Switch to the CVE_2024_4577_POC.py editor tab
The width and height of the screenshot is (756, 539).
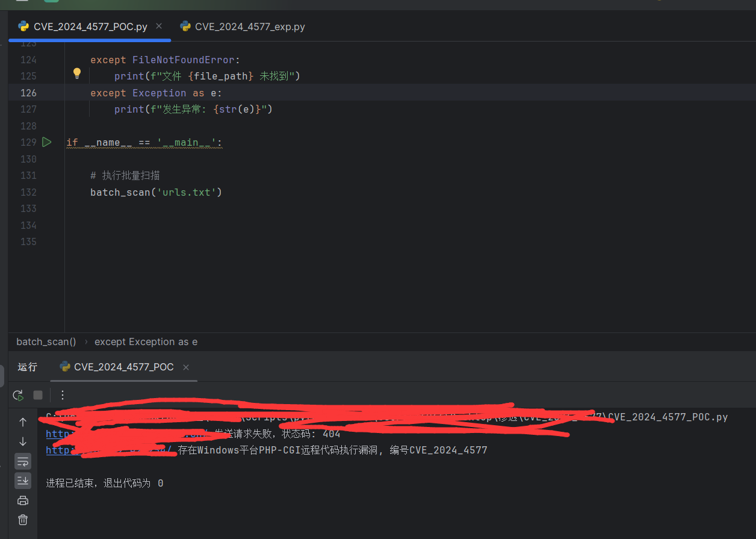tap(90, 26)
